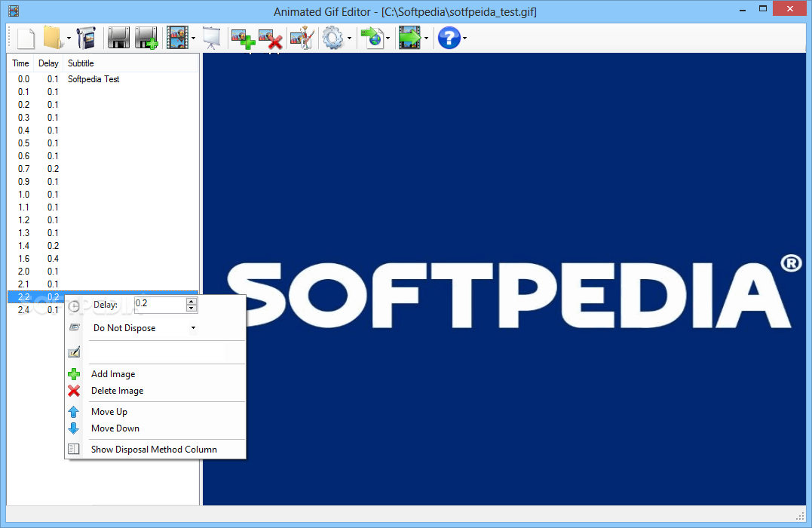Click the film strip animation icon
Image resolution: width=812 pixels, height=528 pixels.
(x=178, y=38)
